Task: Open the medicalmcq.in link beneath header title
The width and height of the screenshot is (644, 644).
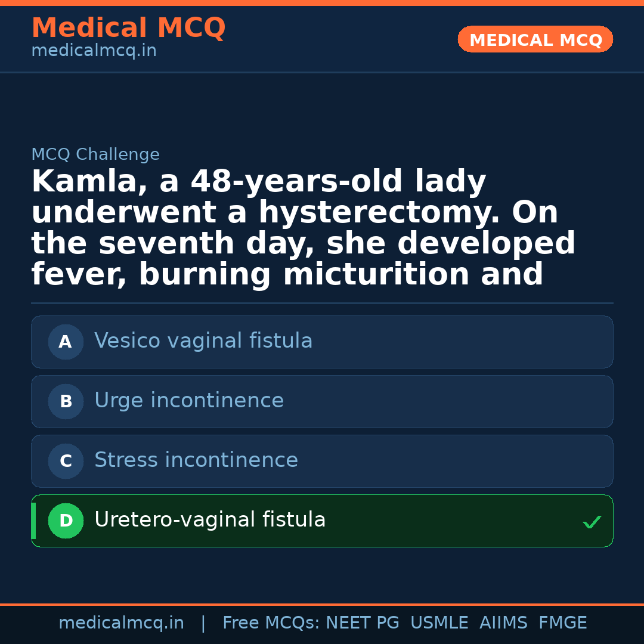Action: [x=94, y=51]
